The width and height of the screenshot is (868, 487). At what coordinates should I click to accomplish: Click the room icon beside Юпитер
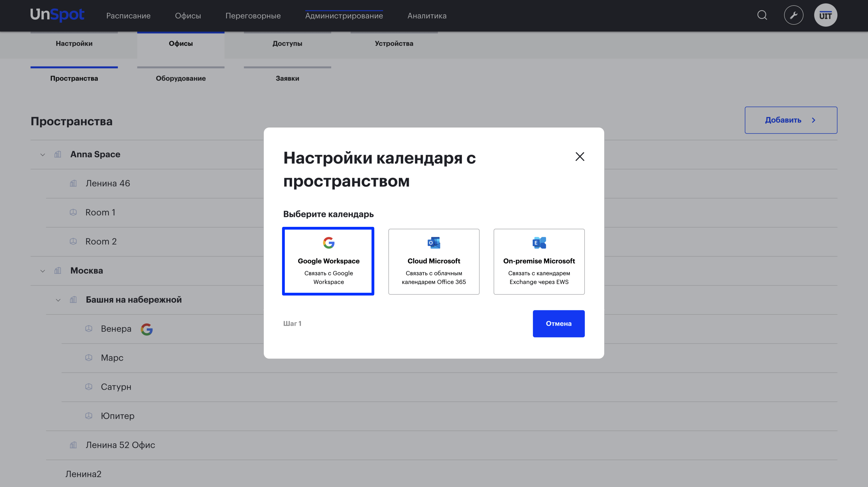tap(89, 416)
